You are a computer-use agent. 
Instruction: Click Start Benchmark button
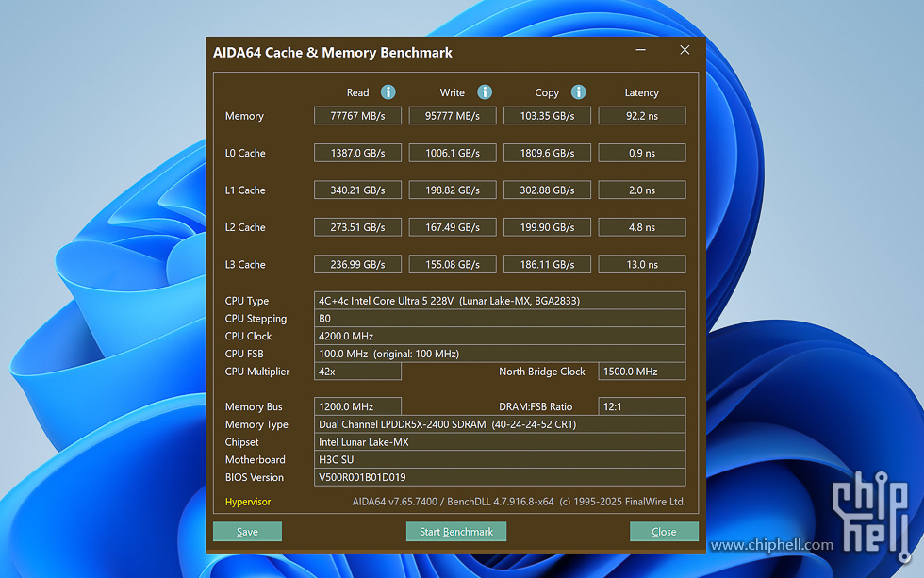[x=456, y=532]
